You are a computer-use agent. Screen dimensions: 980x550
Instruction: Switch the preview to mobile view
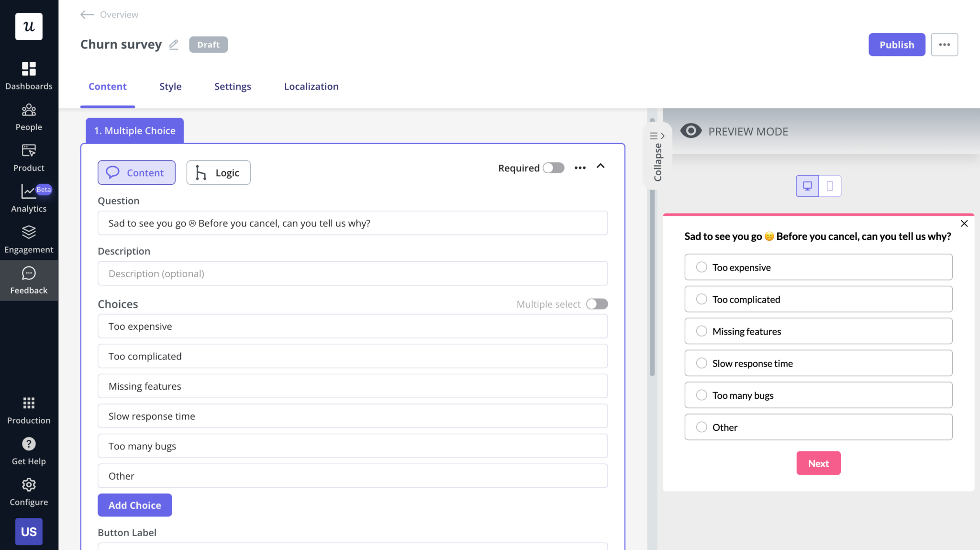tap(830, 186)
